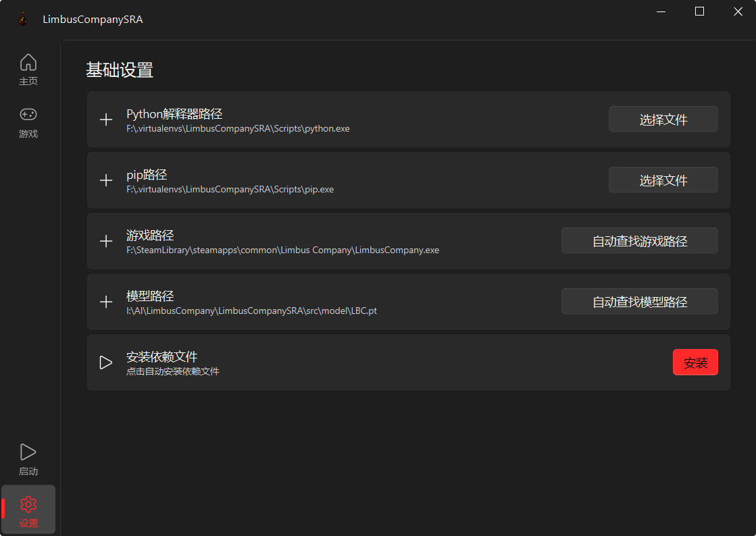Click the LimbusCompanySRA app logo icon
This screenshot has width=756, height=536.
pos(23,20)
